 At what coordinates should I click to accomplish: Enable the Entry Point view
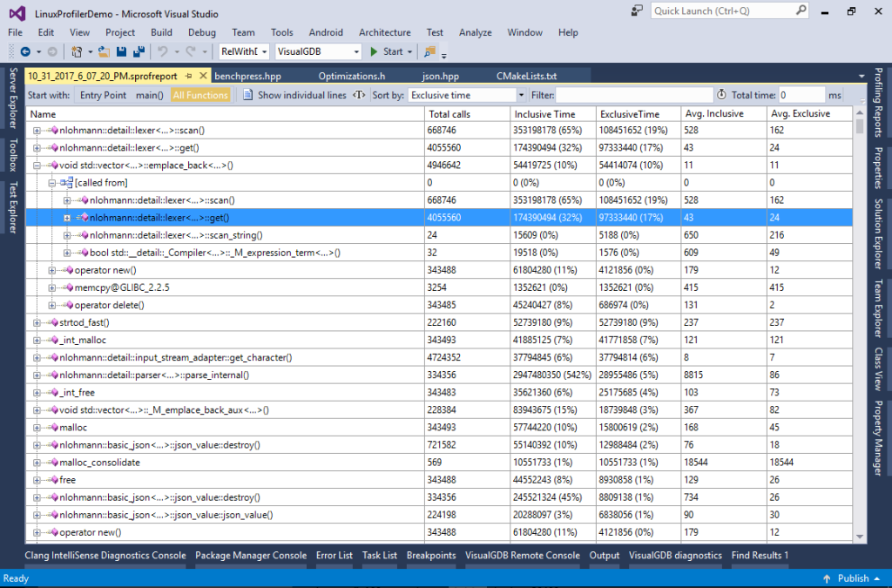tap(103, 94)
